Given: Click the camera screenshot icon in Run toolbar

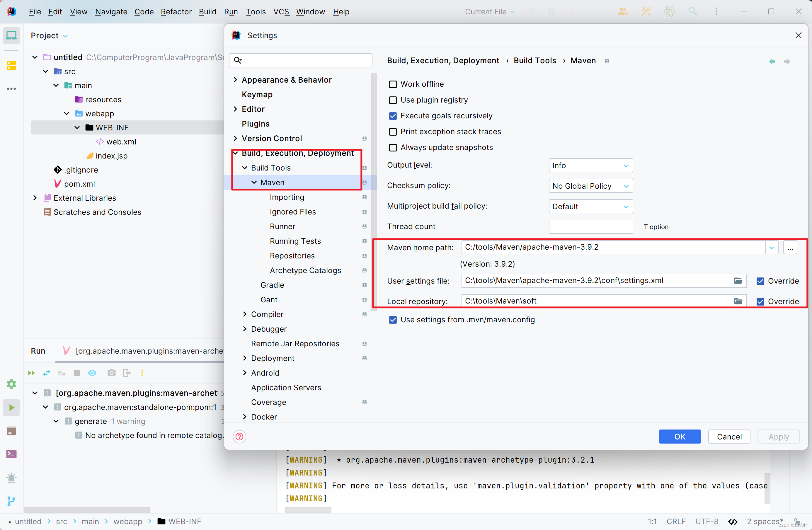Looking at the screenshot, I should tap(112, 373).
